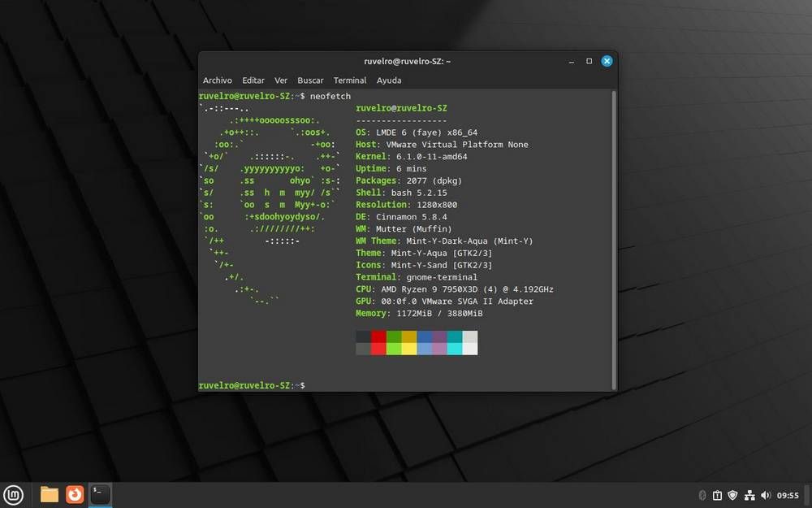
Task: Open the Terminal menu
Action: click(349, 80)
